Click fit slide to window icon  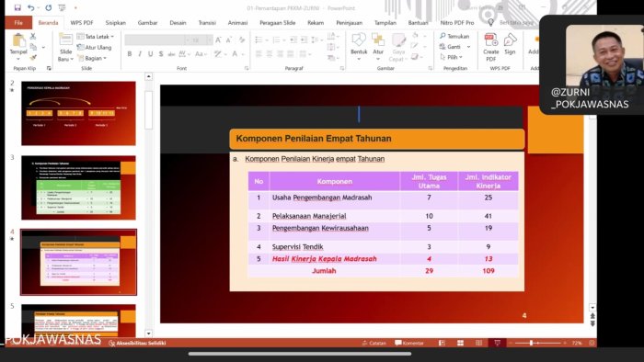(592, 343)
